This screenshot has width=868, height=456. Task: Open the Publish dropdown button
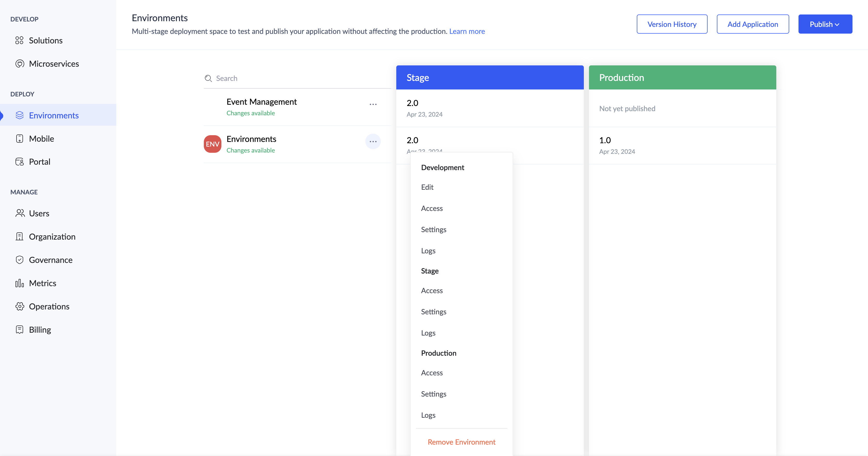coord(825,24)
